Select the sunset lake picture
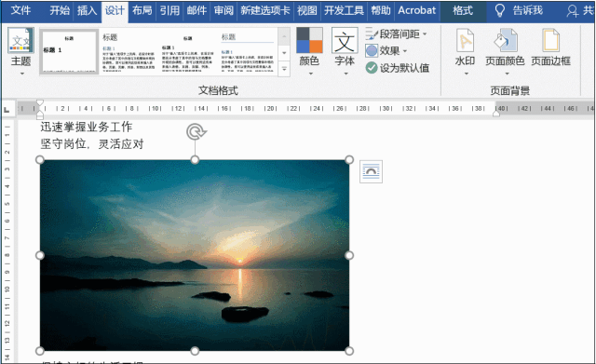The image size is (596, 364). tap(195, 255)
